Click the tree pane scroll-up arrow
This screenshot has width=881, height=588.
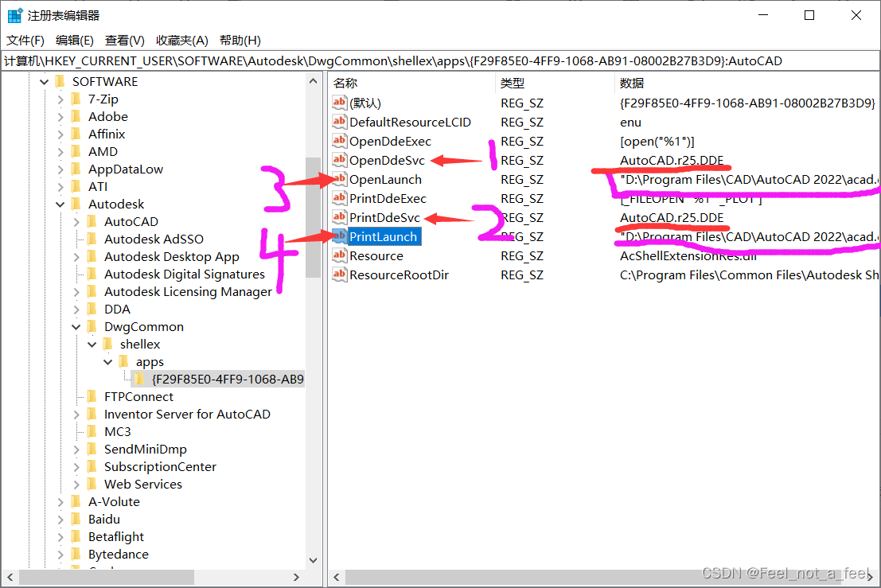click(313, 81)
